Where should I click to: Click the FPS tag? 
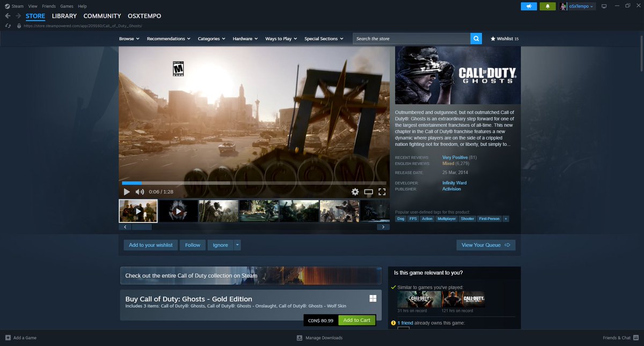[x=413, y=219]
